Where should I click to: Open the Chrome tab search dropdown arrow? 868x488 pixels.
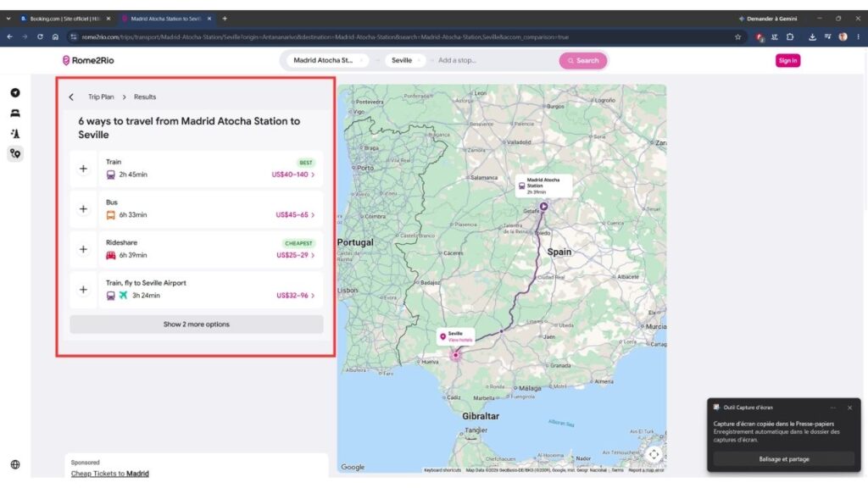8,19
